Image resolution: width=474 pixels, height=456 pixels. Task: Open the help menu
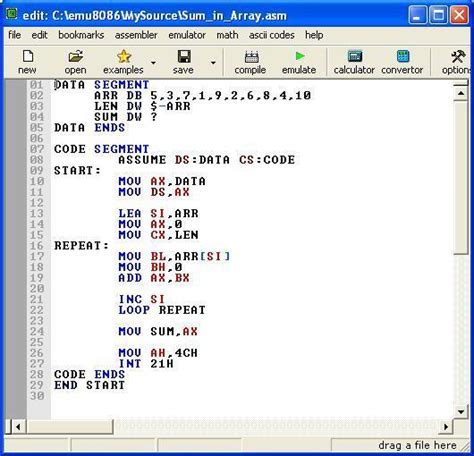314,35
